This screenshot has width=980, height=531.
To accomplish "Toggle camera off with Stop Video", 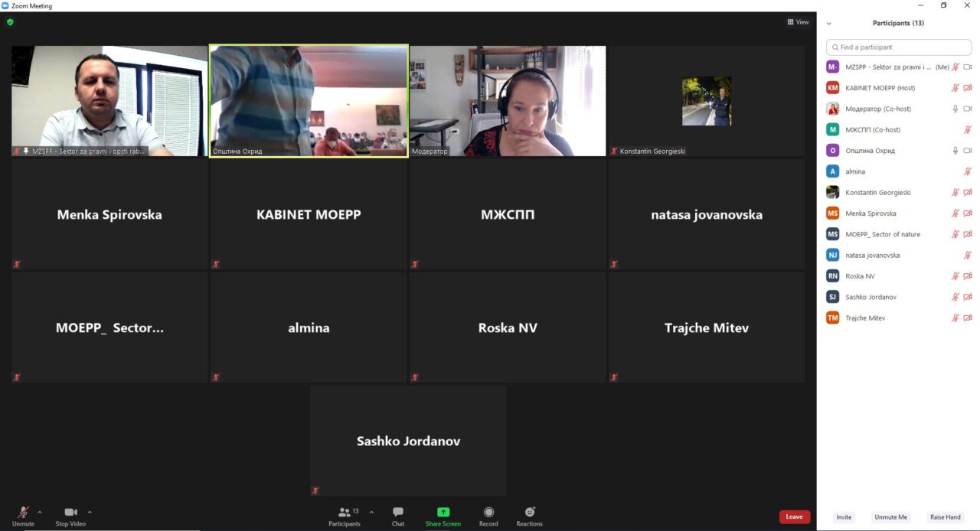I will [x=70, y=513].
